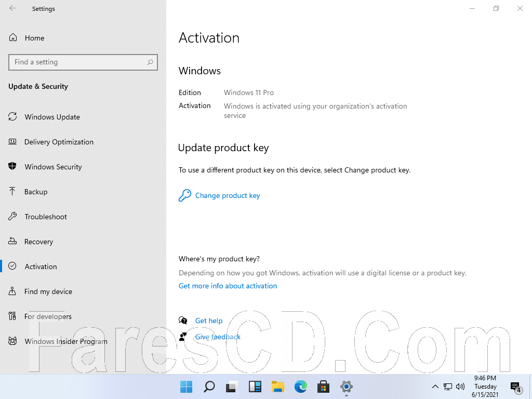Open the Windows Security shield icon
This screenshot has height=399, width=532.
pos(12,166)
